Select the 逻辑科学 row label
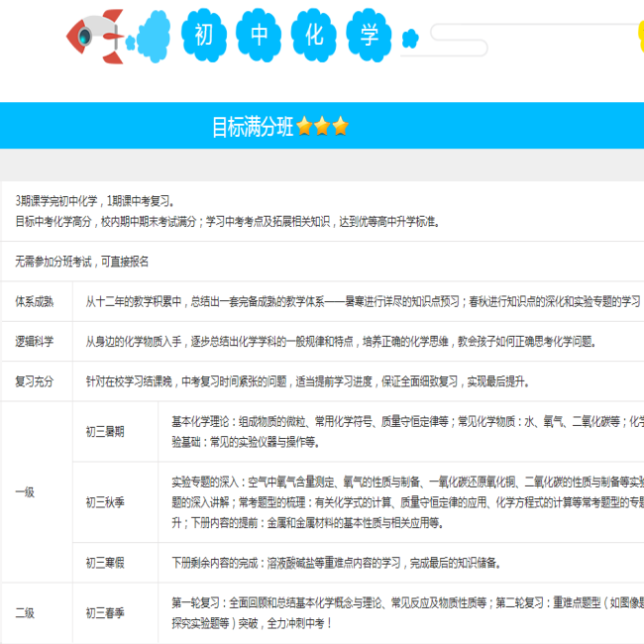The image size is (644, 644). point(35,341)
